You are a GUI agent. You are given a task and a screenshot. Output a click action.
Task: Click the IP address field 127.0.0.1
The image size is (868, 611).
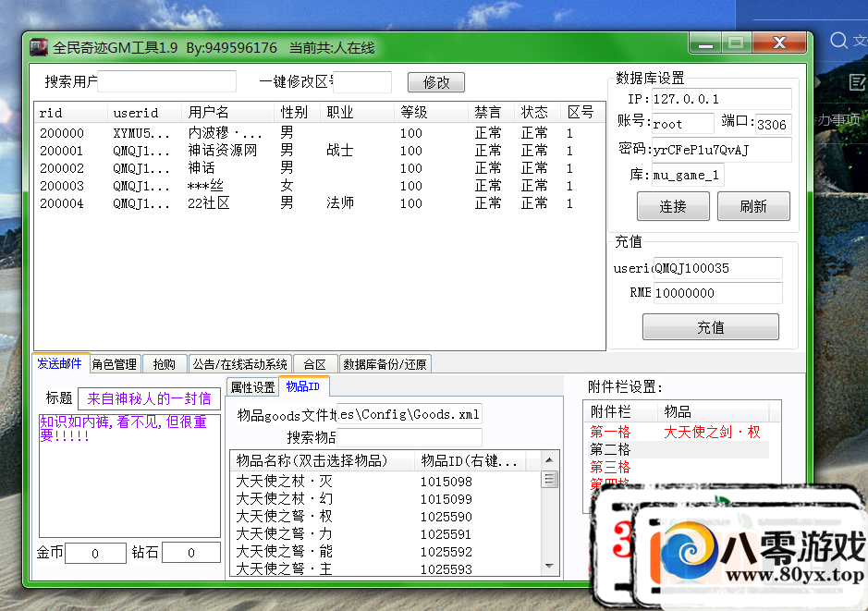721,99
